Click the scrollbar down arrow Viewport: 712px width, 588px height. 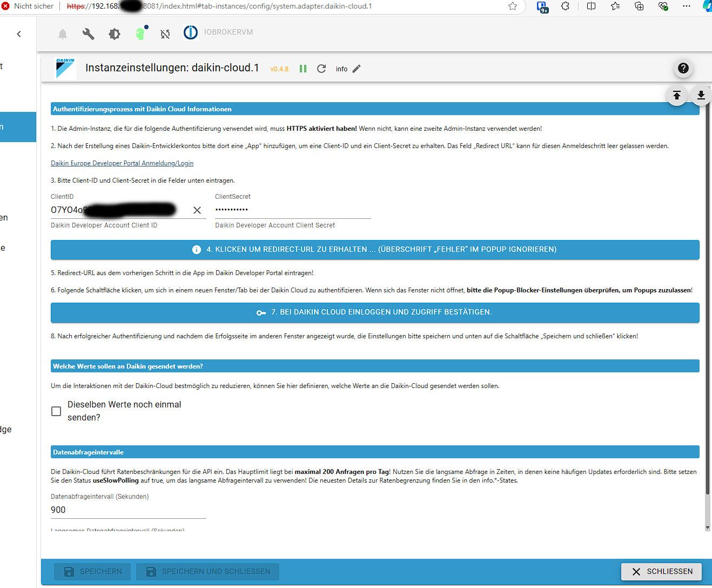coord(708,527)
